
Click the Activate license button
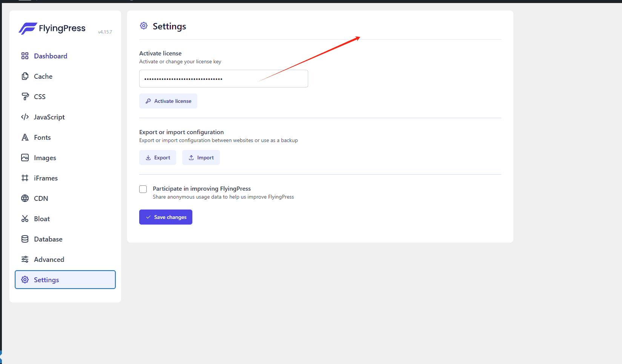coord(168,101)
